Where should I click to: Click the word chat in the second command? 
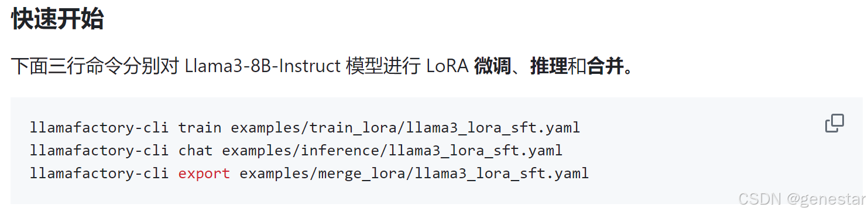tap(195, 150)
